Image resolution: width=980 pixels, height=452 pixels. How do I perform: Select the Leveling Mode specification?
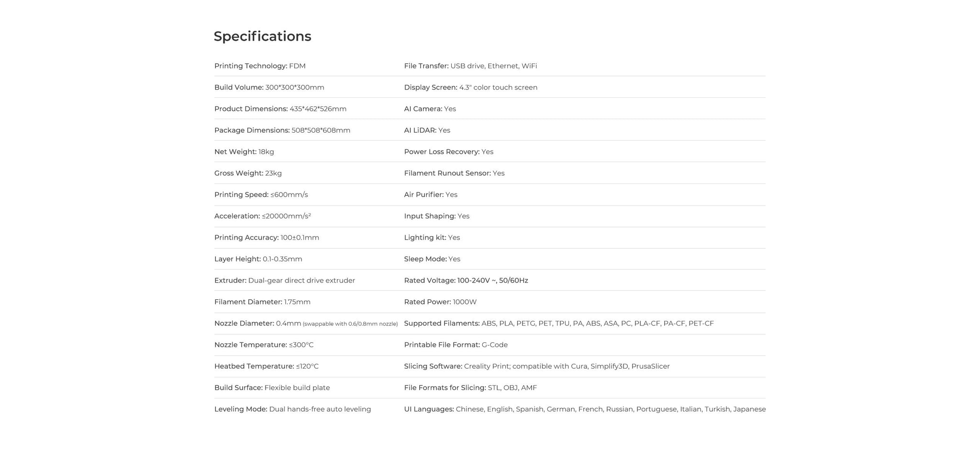click(292, 409)
